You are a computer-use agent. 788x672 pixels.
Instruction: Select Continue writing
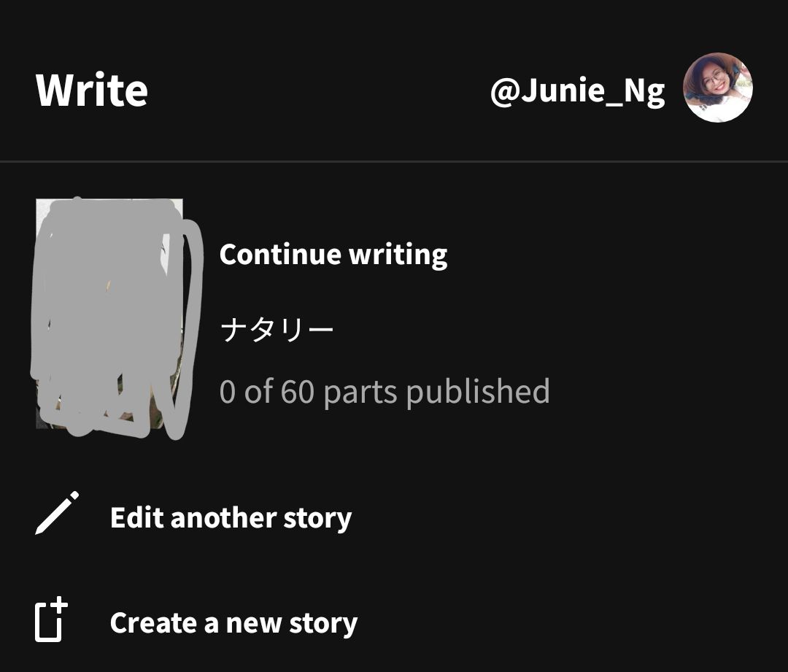point(333,255)
